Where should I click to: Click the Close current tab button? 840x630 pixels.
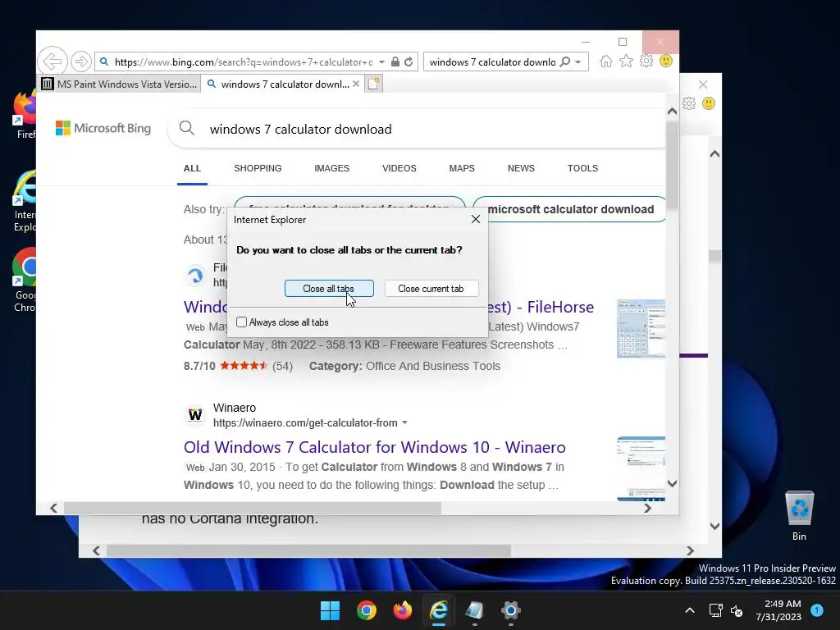coord(431,288)
